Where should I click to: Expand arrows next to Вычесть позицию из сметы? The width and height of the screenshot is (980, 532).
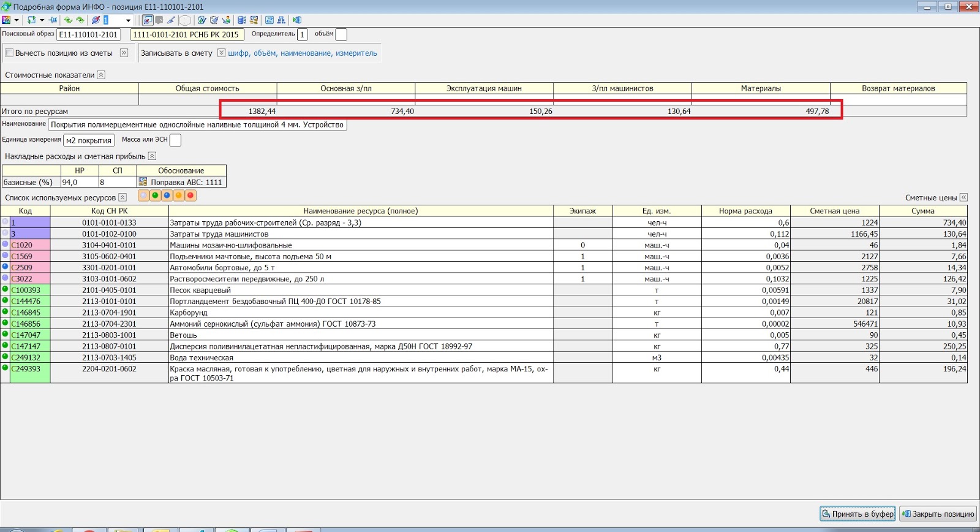(124, 53)
